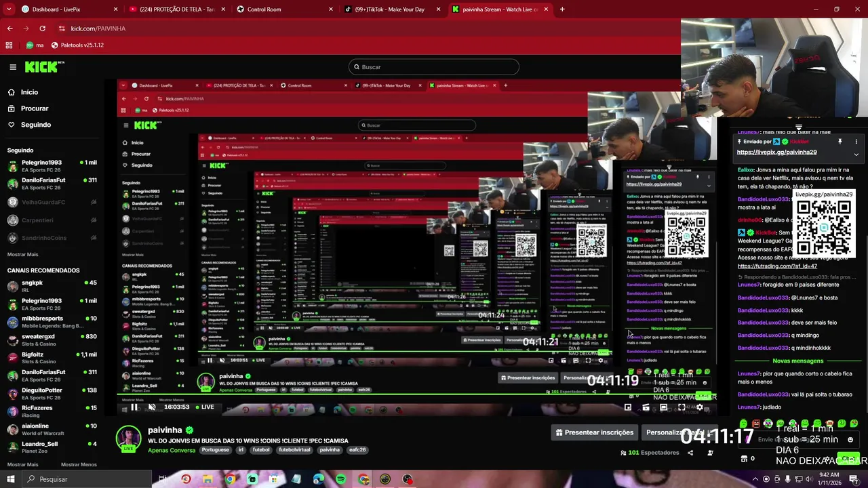868x488 pixels.
Task: Open the Kick sidebar hamburger menu
Action: 13,66
